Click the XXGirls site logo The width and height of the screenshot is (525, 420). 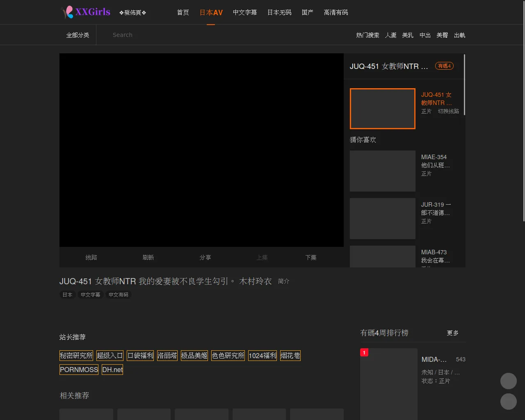85,12
